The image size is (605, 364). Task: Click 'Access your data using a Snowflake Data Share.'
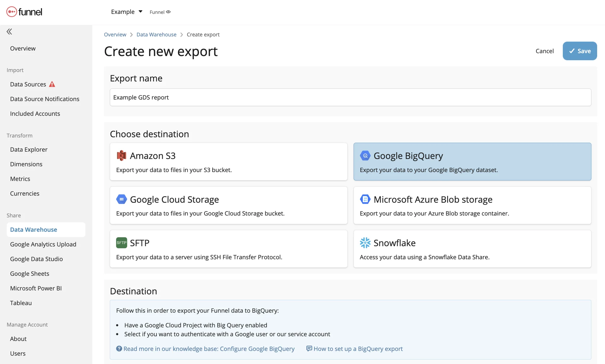coord(424,257)
